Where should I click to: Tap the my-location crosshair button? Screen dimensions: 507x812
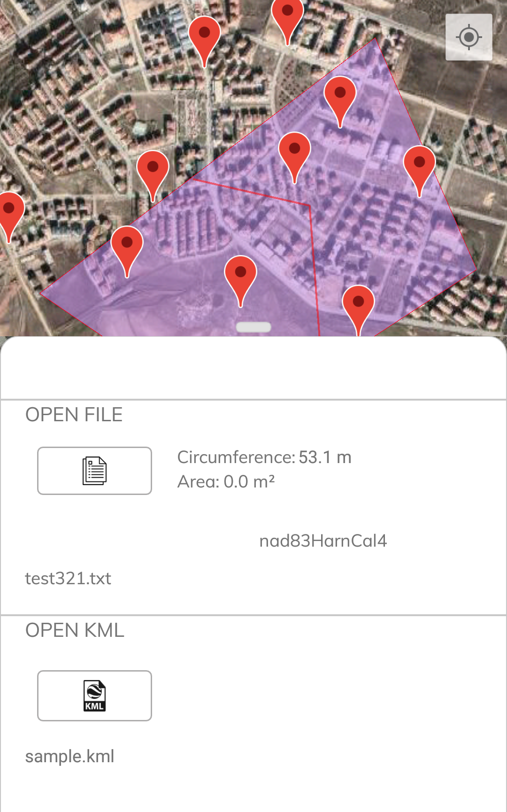coord(469,37)
